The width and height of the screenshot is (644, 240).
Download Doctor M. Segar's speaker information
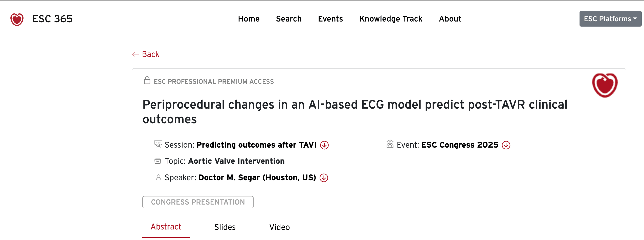(x=324, y=177)
